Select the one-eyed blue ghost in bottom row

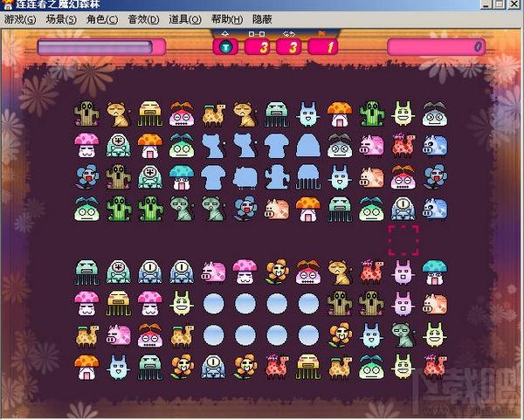coord(214,367)
